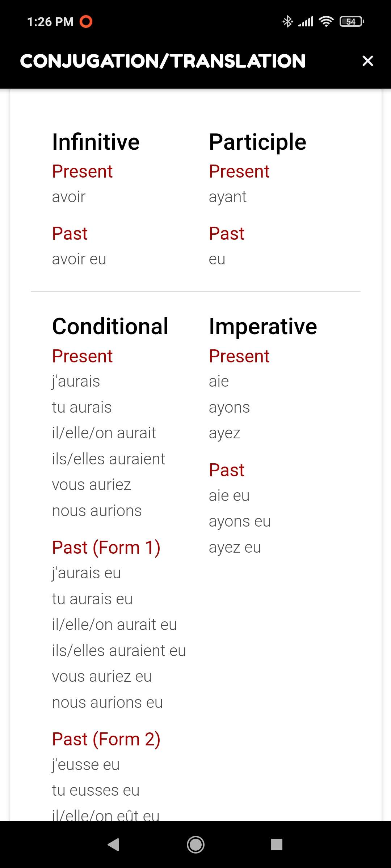Tap the Bluetooth status icon

coord(287,22)
